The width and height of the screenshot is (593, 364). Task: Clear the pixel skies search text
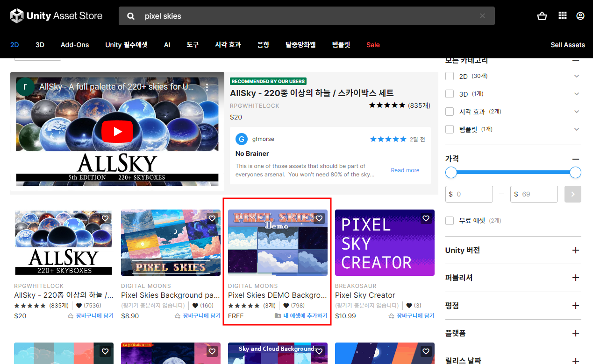coord(482,16)
